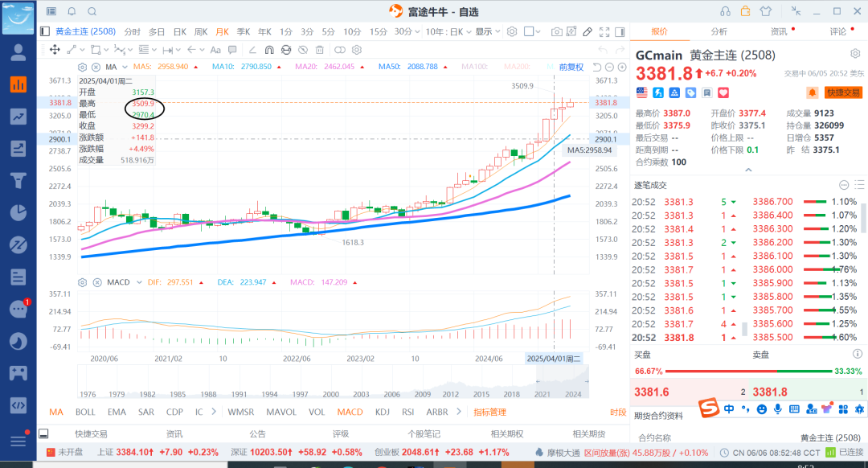Select the crosshair move cursor tool

(x=55, y=50)
